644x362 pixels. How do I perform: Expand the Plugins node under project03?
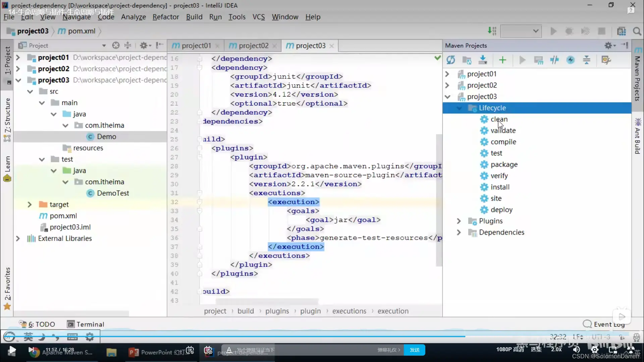tap(459, 221)
